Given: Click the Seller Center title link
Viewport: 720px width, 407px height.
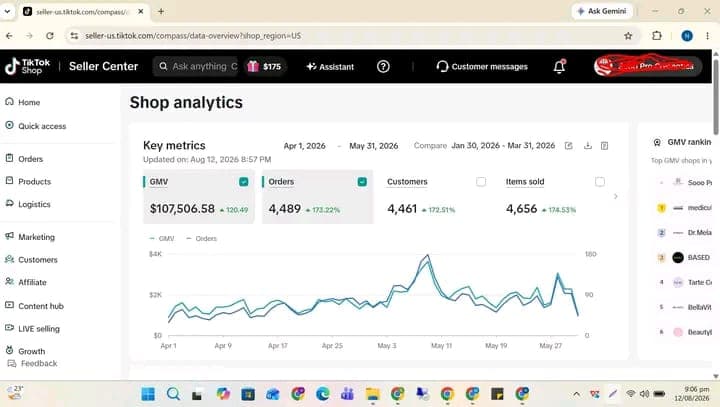Looking at the screenshot, I should (x=103, y=67).
